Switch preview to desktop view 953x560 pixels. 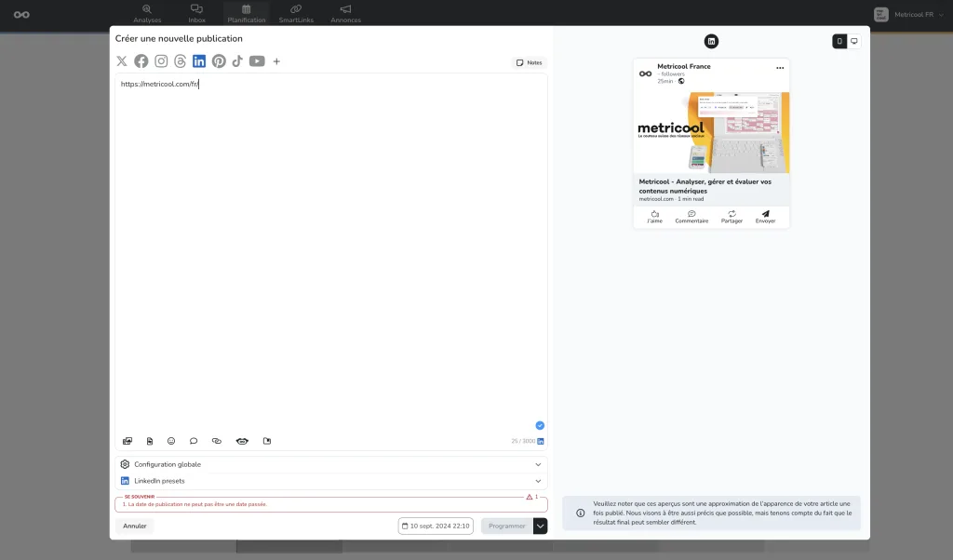[854, 41]
